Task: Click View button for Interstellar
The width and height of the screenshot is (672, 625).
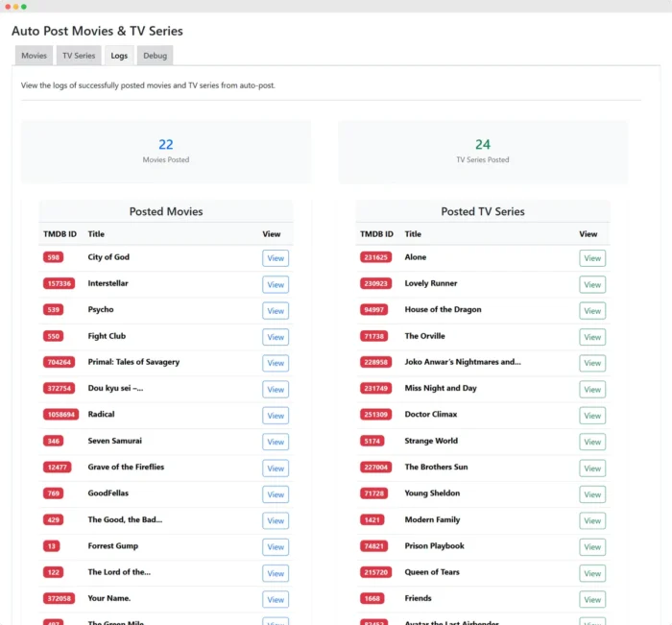Action: pos(276,284)
